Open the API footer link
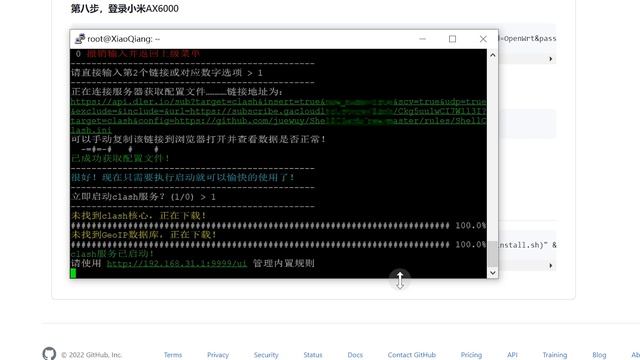 [512, 355]
